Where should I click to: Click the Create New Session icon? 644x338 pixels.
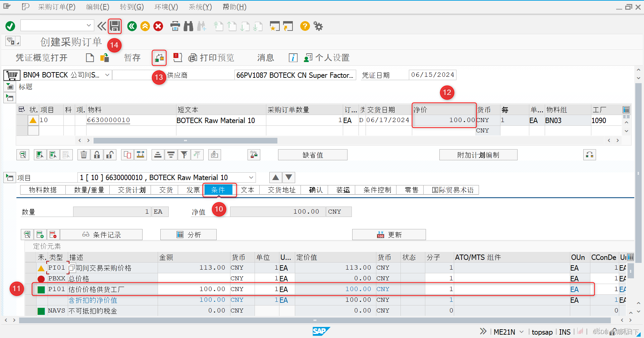pyautogui.click(x=275, y=26)
